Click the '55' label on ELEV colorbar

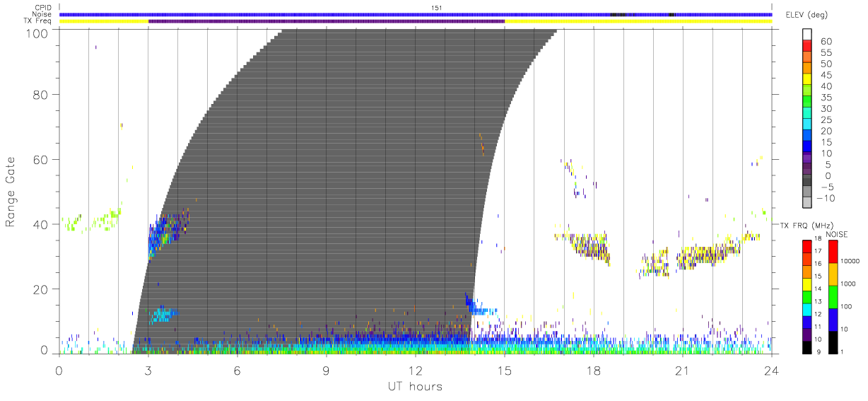826,52
